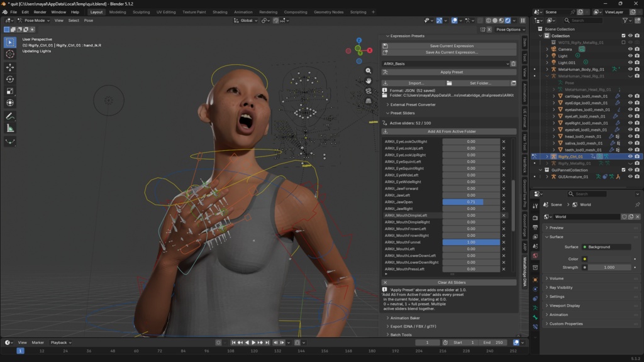The height and width of the screenshot is (362, 644).
Task: Open the Pose menu in the viewport header
Action: click(x=88, y=21)
